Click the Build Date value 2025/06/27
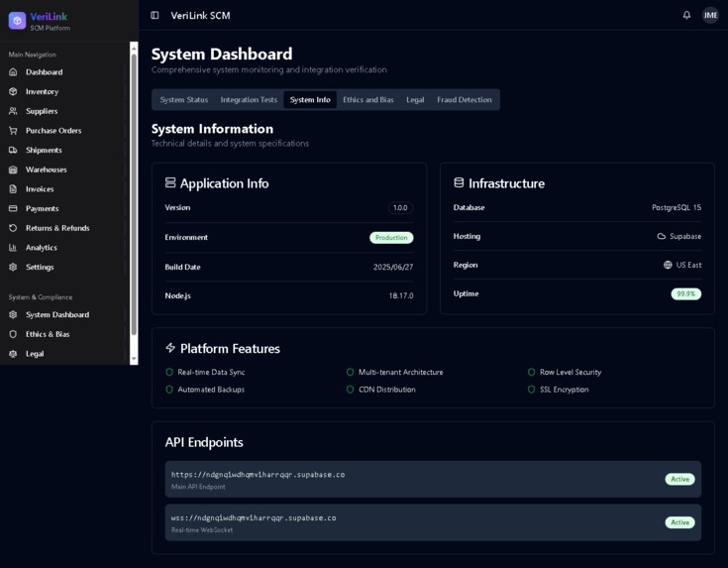 [x=393, y=267]
